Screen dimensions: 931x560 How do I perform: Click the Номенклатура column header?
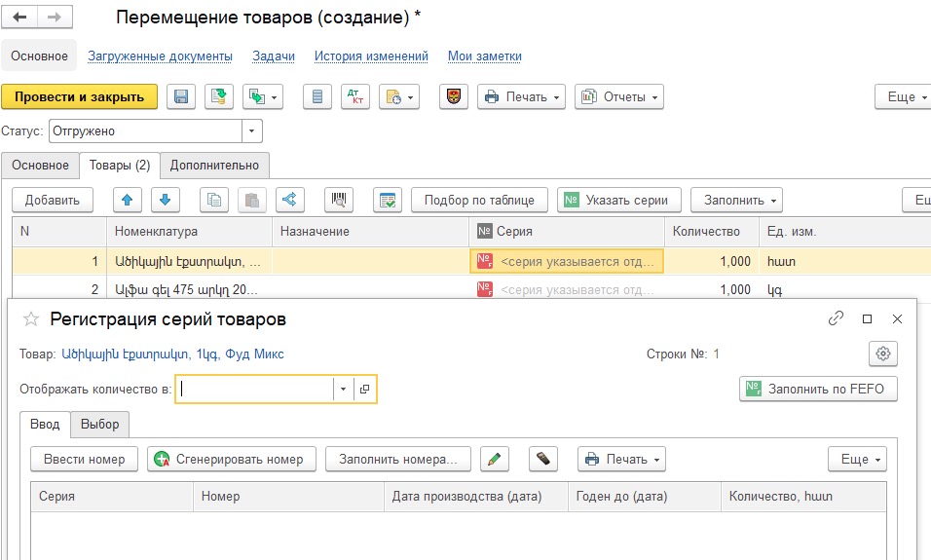[x=189, y=232]
